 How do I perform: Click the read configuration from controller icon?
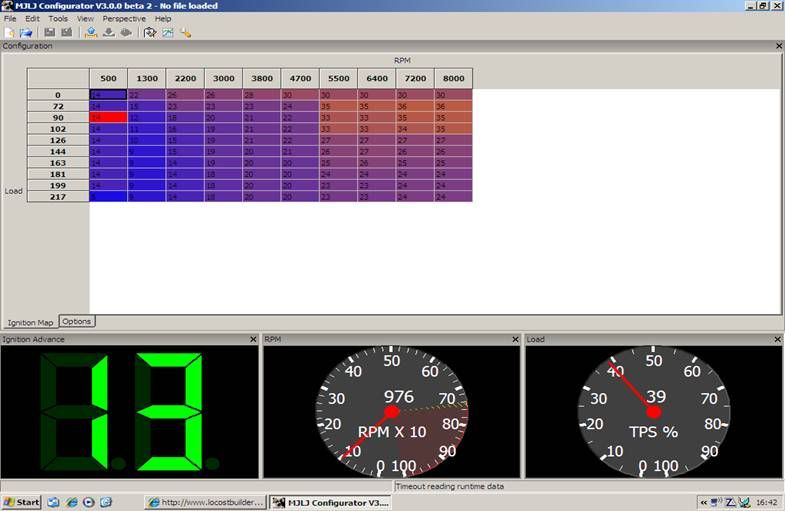click(91, 32)
